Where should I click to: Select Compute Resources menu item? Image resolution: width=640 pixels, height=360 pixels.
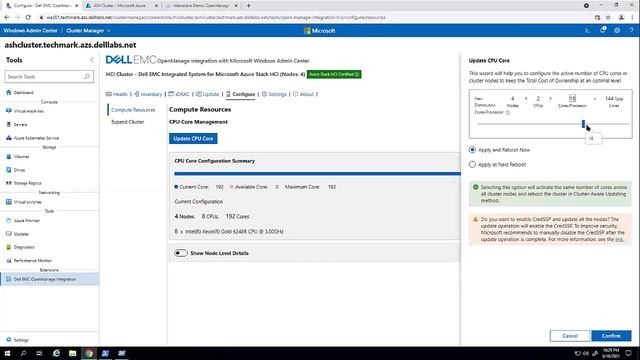tap(133, 110)
